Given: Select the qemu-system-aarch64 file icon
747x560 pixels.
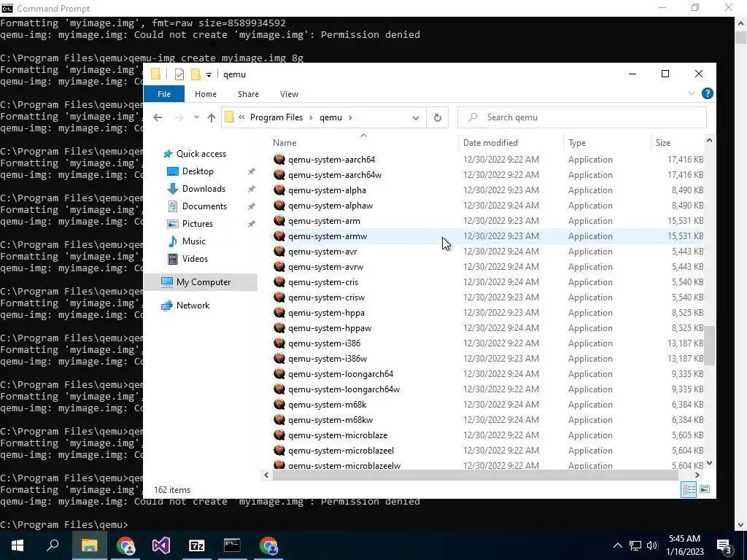Looking at the screenshot, I should click(x=279, y=160).
